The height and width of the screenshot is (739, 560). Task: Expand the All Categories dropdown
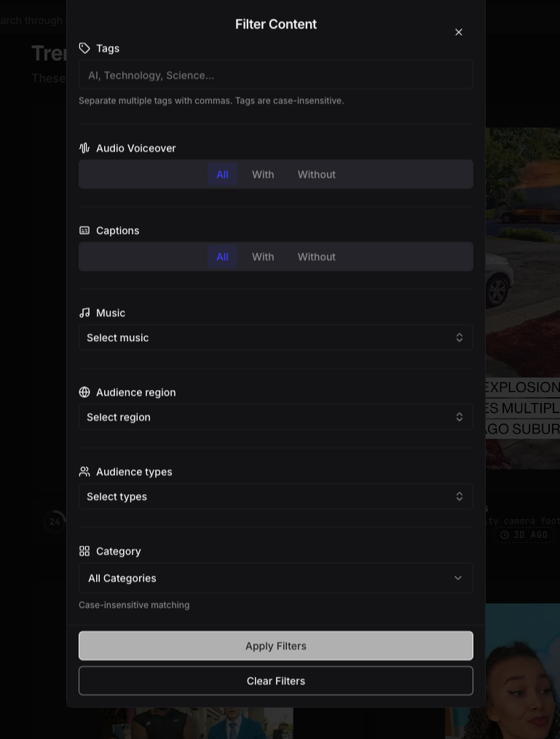click(276, 578)
